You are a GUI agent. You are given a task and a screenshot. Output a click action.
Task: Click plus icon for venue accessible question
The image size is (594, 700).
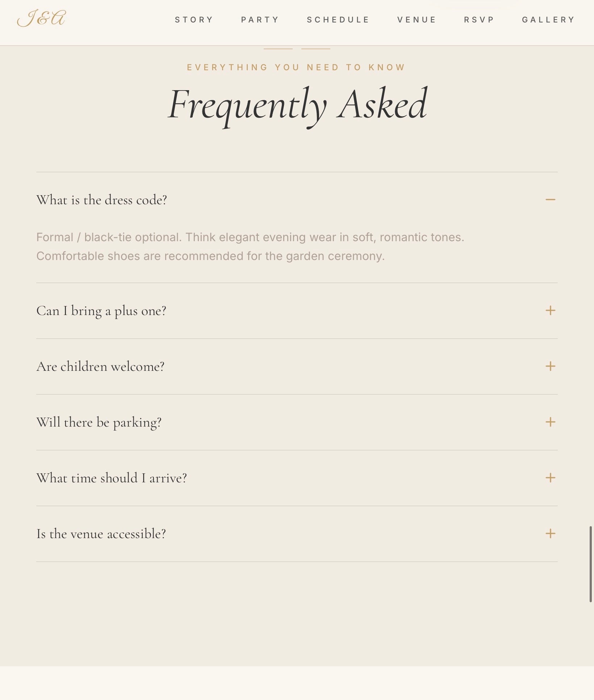pos(550,533)
